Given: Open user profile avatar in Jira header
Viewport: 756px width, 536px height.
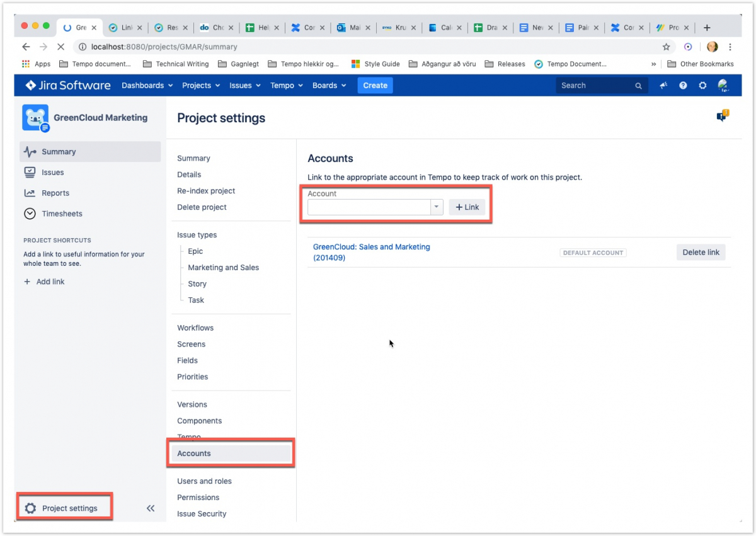Looking at the screenshot, I should (x=723, y=86).
